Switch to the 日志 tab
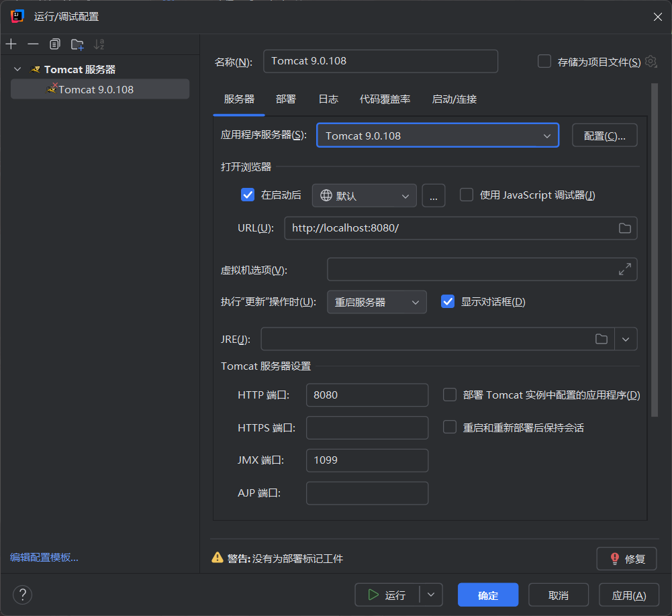This screenshot has width=672, height=616. pos(328,99)
